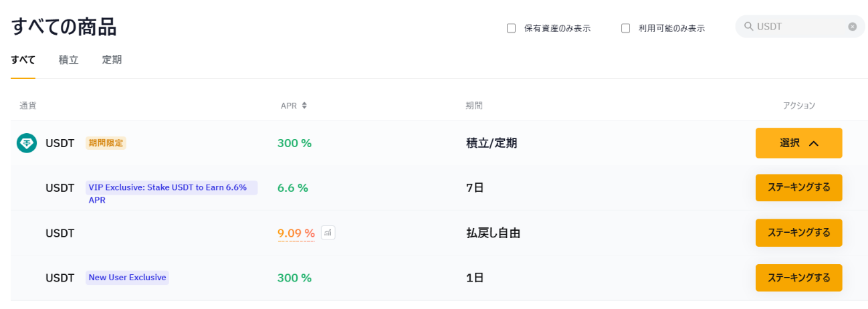Stake the 払戻し自由 USDT product
Image resolution: width=868 pixels, height=309 pixels.
tap(798, 233)
